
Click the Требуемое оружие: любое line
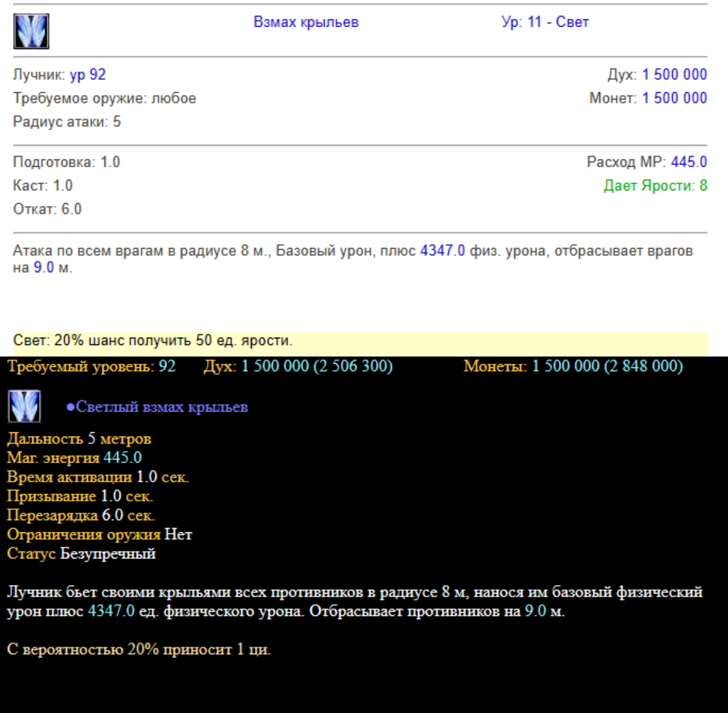point(104,98)
